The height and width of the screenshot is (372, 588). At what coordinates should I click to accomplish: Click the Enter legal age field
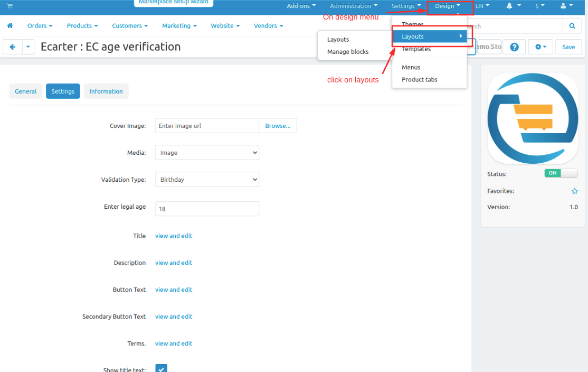click(x=207, y=209)
